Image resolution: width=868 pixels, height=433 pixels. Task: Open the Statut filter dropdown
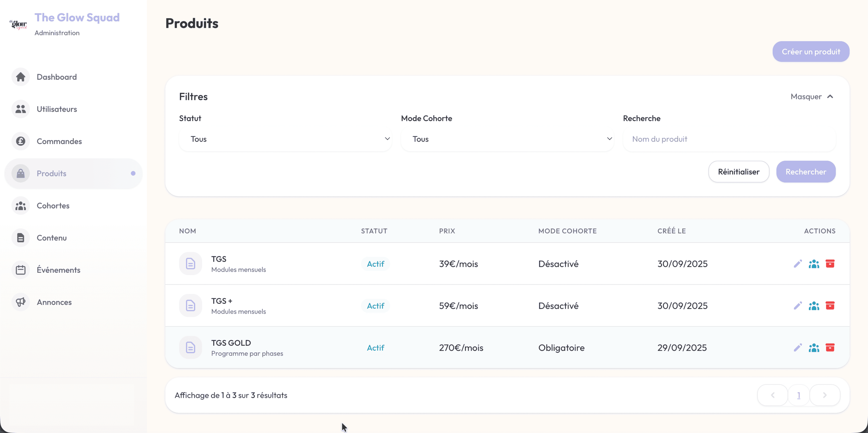coord(285,139)
